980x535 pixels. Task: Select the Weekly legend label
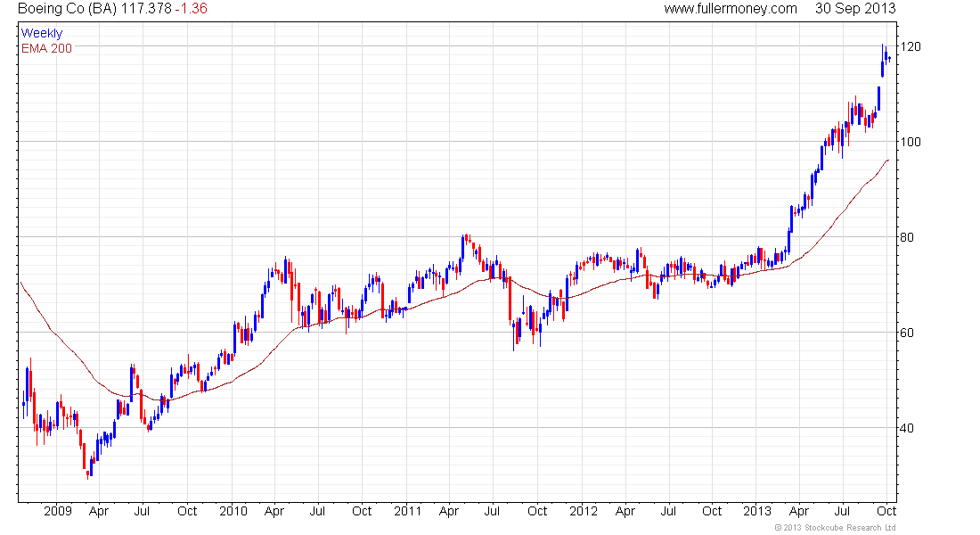[x=42, y=33]
